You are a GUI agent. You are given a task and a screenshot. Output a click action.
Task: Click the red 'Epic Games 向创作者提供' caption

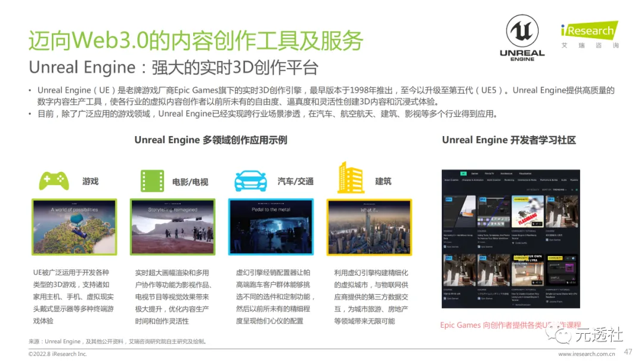coord(510,325)
